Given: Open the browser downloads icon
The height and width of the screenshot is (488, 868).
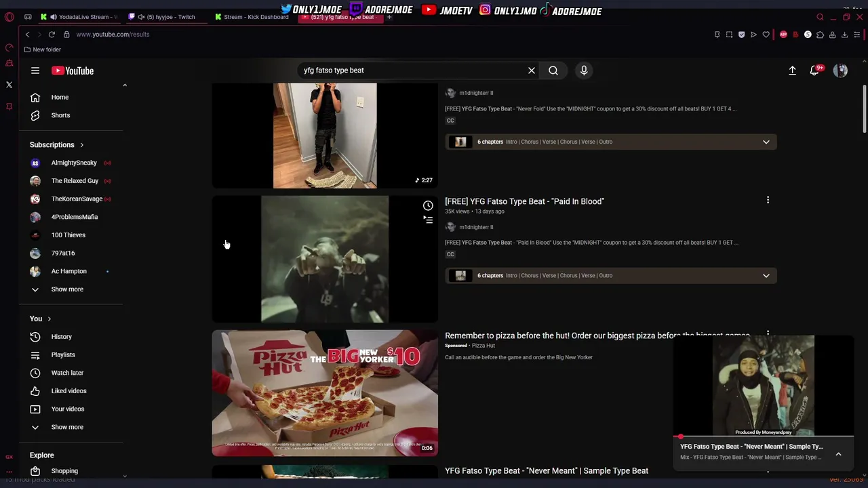Looking at the screenshot, I should coord(844,35).
